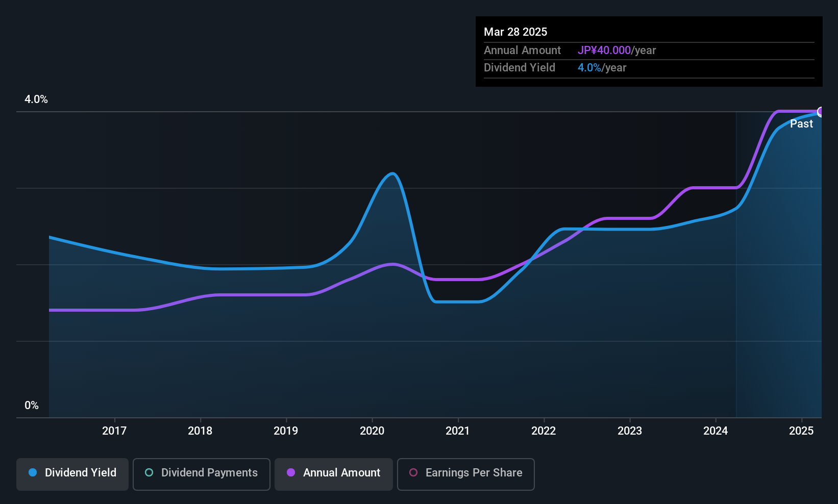838x504 pixels.
Task: Click the pink Earnings Per Share circle icon
Action: pyautogui.click(x=413, y=473)
